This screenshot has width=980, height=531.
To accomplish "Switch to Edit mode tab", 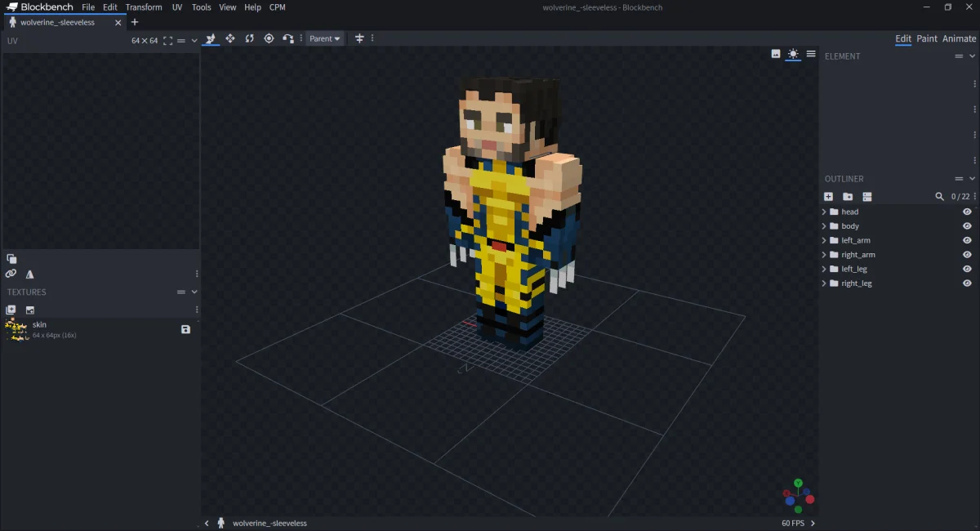I will 903,38.
